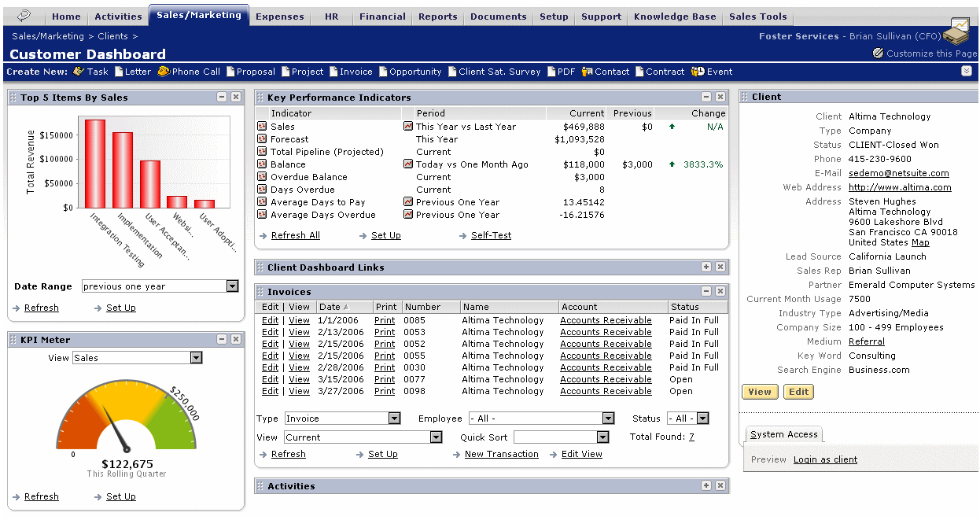
Task: Click the Contact icon in Create New bar
Action: coord(587,72)
